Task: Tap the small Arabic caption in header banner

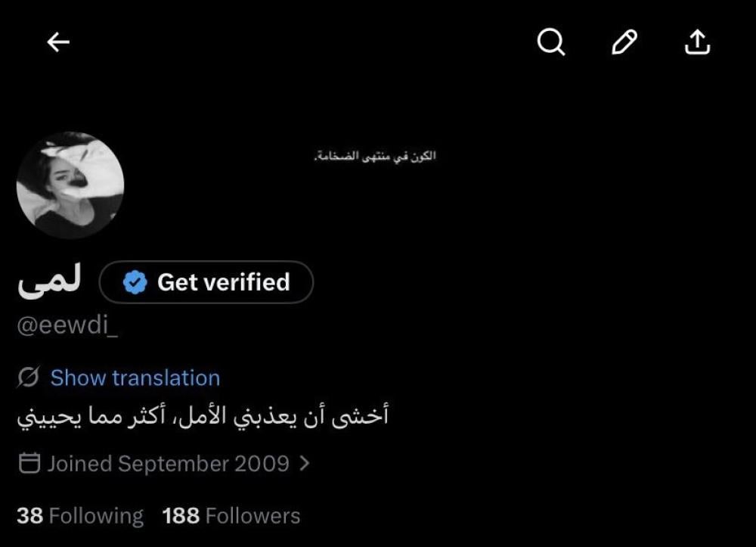Action: click(x=375, y=156)
